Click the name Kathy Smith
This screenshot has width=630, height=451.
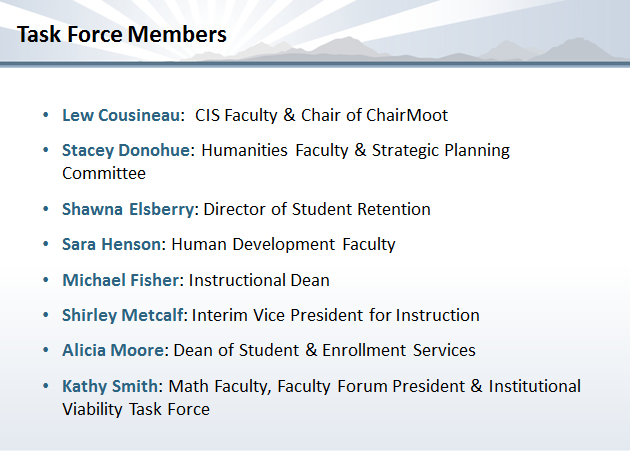pyautogui.click(x=112, y=386)
